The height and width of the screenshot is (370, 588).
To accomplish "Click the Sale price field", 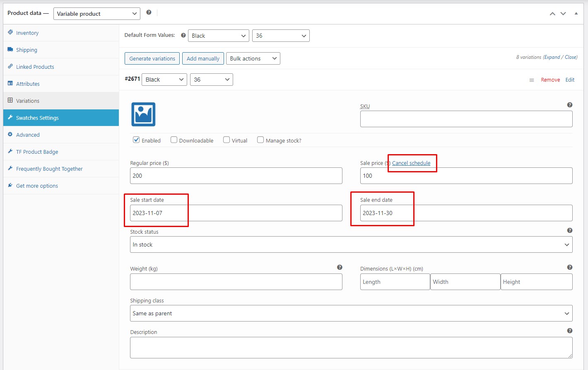I will pyautogui.click(x=466, y=176).
